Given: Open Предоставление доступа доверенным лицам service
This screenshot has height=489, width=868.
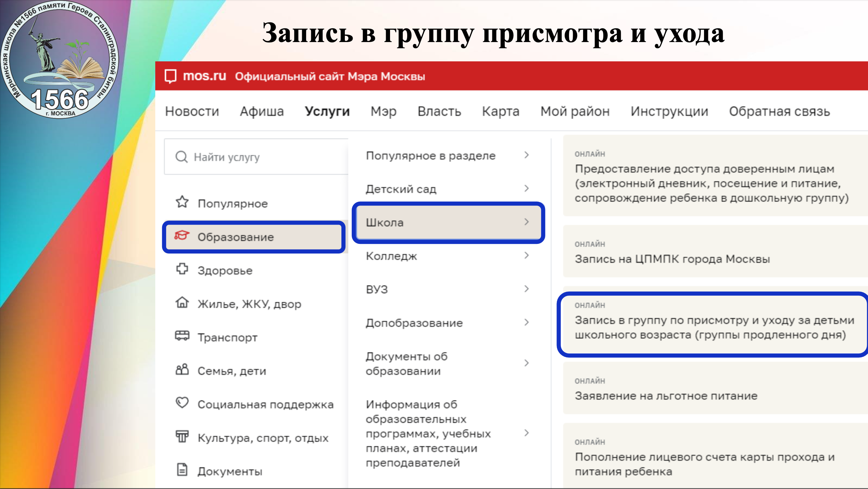Looking at the screenshot, I should pos(715,176).
